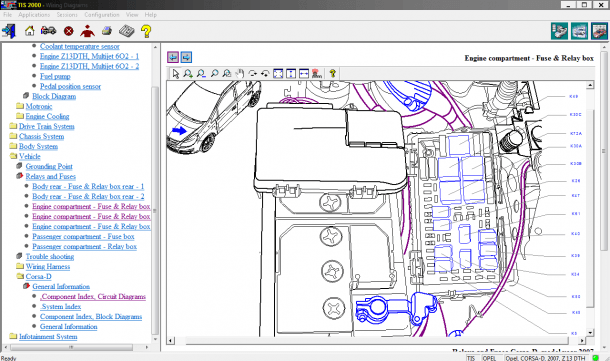Screen dimensions: 610x361
Task: Open the Help menu
Action: click(151, 15)
